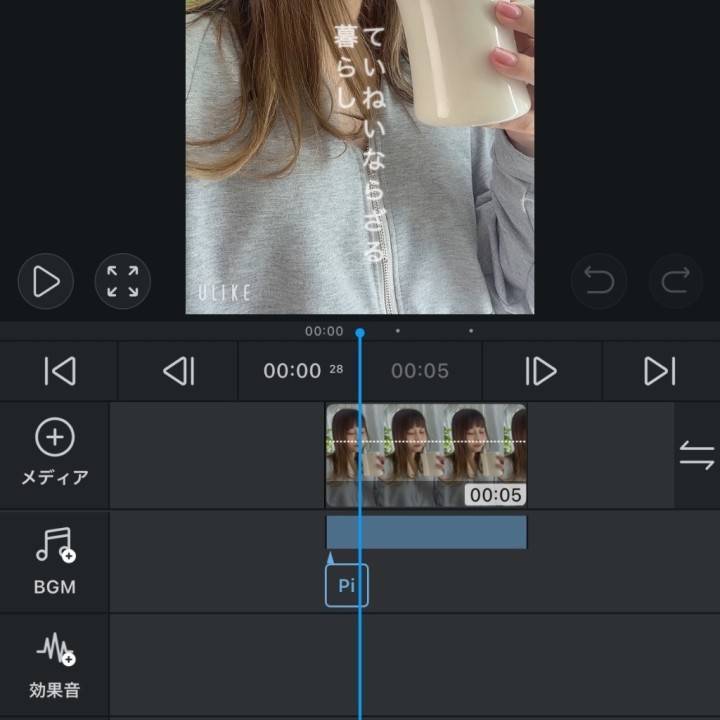This screenshot has width=720, height=720.
Task: Open fullscreen preview with the expand icon
Action: tap(123, 281)
